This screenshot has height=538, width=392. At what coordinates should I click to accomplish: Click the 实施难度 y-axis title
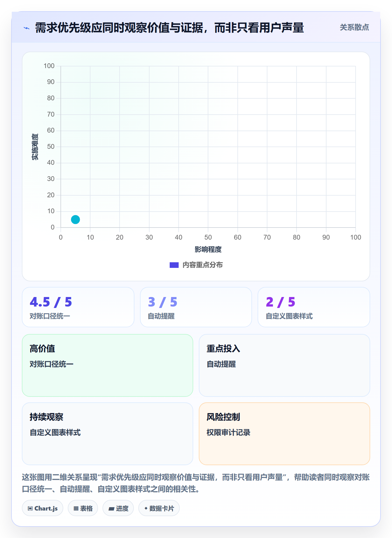(35, 147)
